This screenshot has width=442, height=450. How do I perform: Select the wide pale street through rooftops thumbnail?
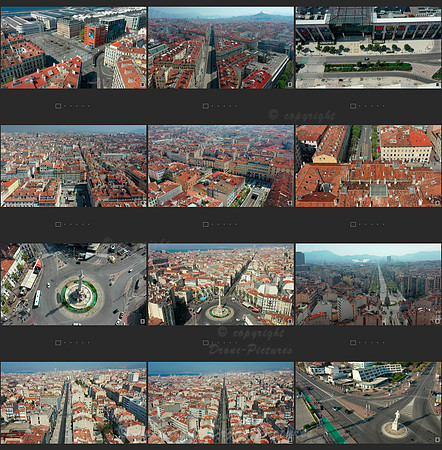point(74,403)
